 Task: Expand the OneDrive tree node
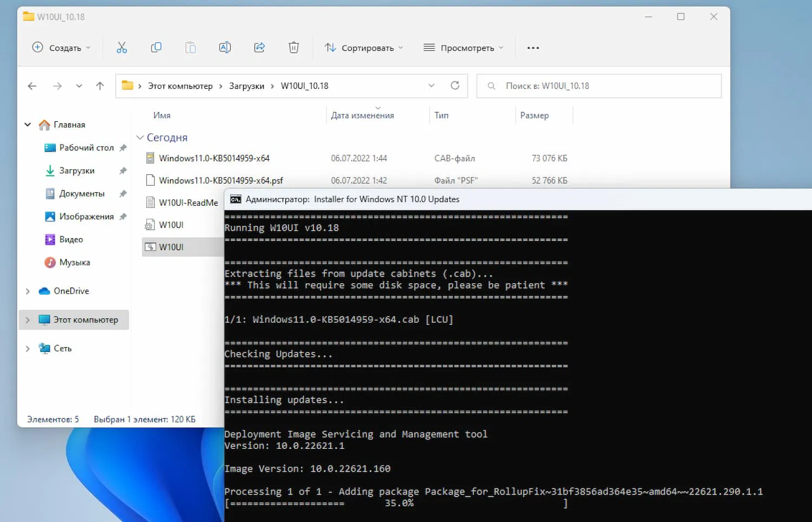(x=28, y=291)
